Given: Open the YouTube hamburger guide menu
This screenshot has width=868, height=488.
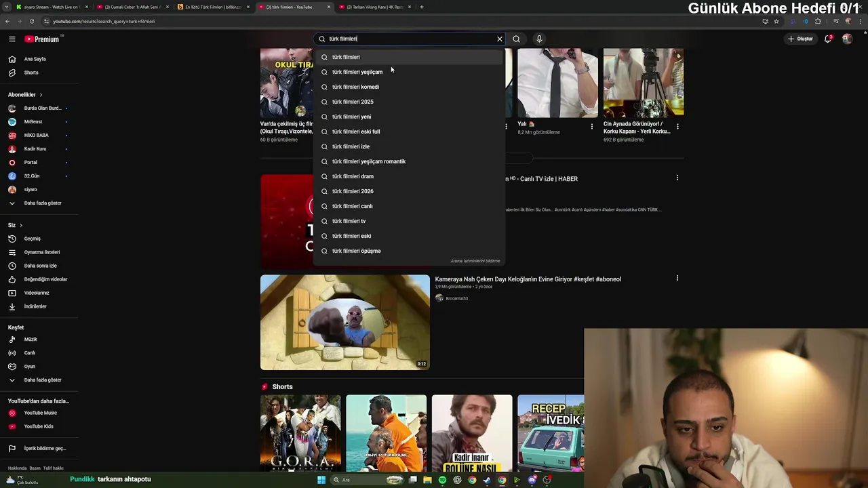Looking at the screenshot, I should pos(12,39).
